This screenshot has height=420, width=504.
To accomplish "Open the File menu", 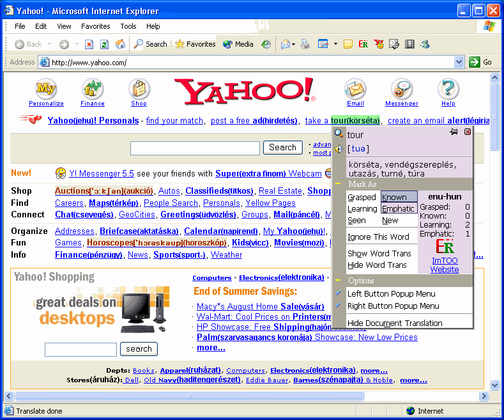I will (20, 26).
